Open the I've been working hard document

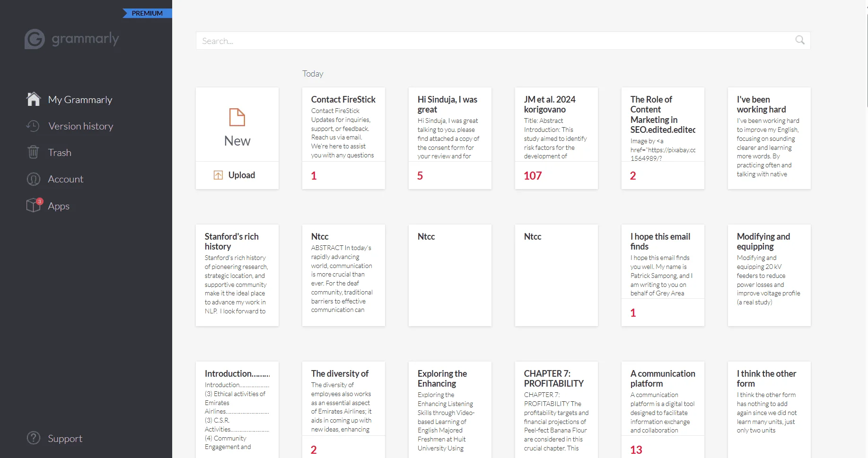tap(769, 138)
